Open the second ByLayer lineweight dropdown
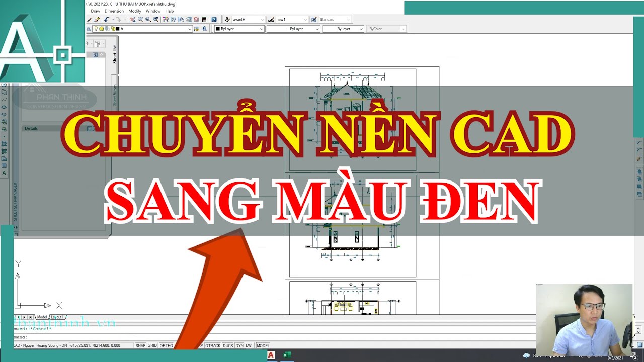 [343, 29]
